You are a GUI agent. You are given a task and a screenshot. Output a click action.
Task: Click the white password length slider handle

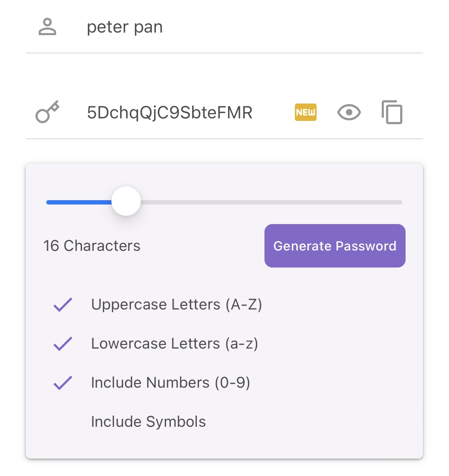[x=126, y=201]
